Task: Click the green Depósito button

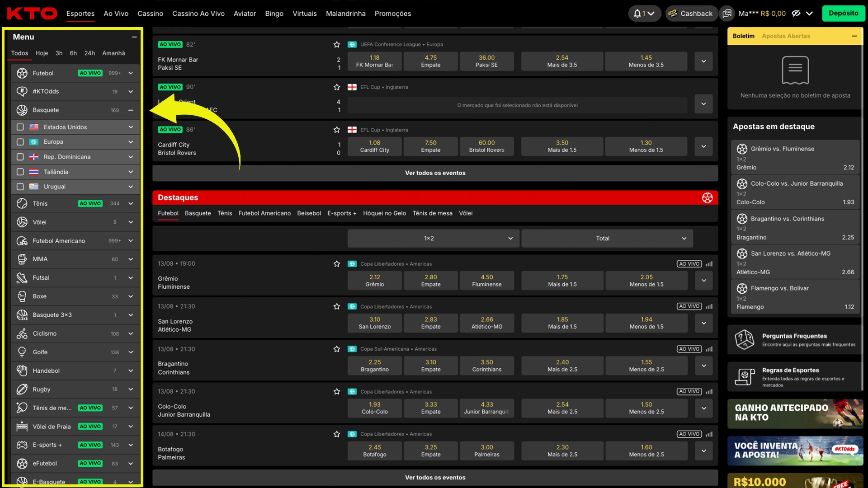Action: [x=843, y=13]
